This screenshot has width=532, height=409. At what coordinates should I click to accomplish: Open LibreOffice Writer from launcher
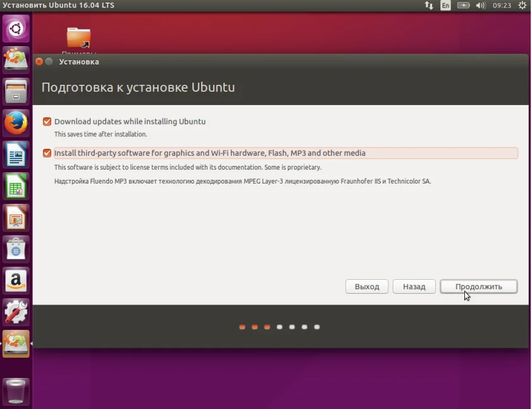click(x=16, y=154)
